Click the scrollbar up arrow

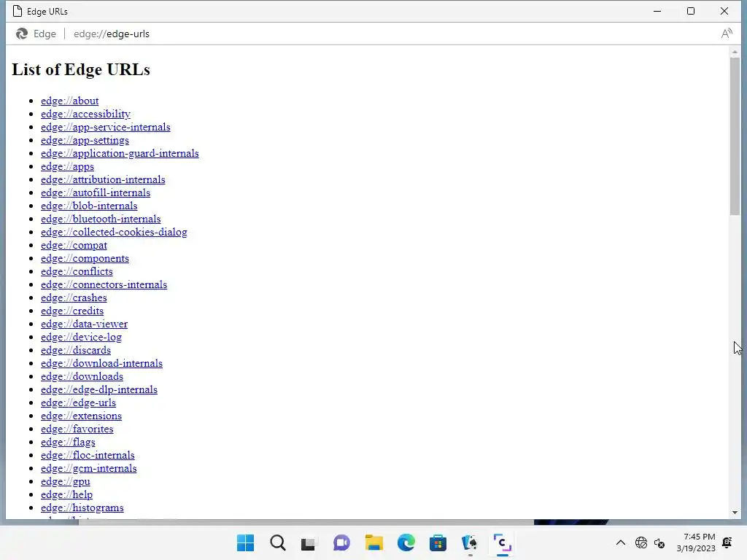735,52
